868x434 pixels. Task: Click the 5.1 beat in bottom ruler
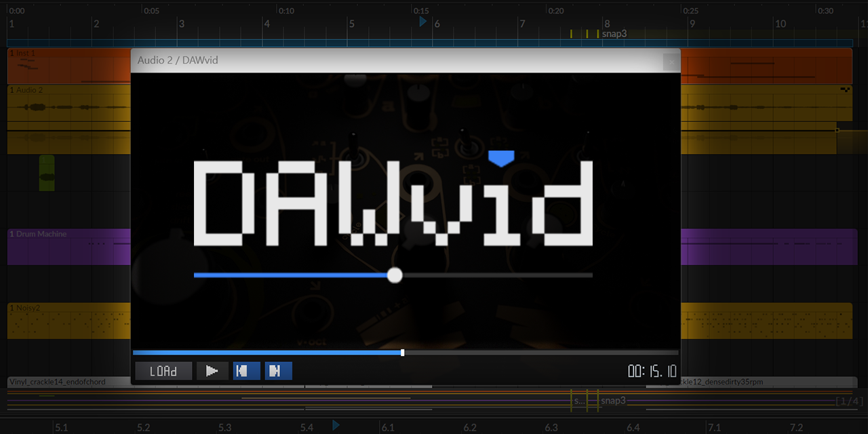62,427
